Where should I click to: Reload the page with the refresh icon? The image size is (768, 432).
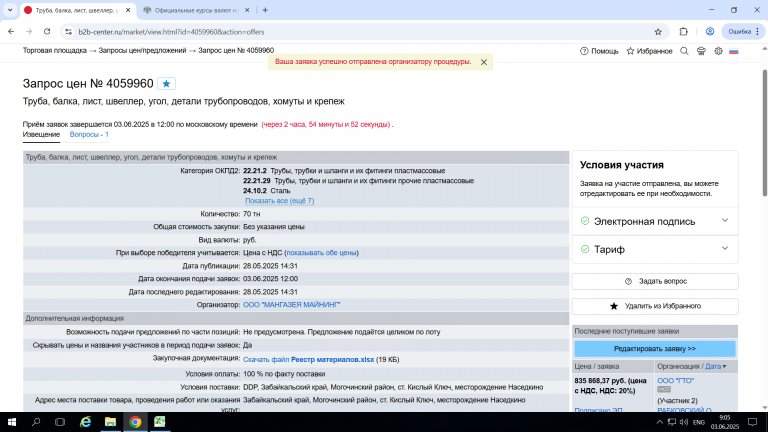pos(47,32)
